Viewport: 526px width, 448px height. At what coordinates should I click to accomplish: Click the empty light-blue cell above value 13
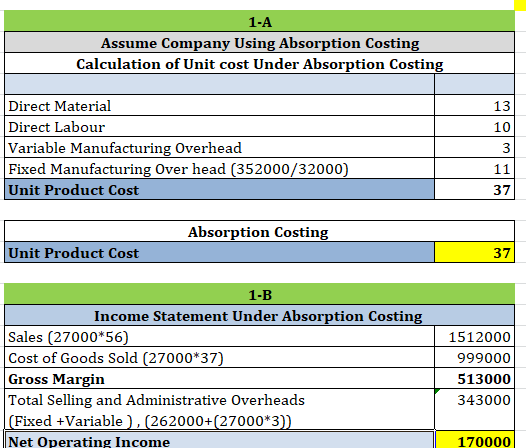pos(474,84)
